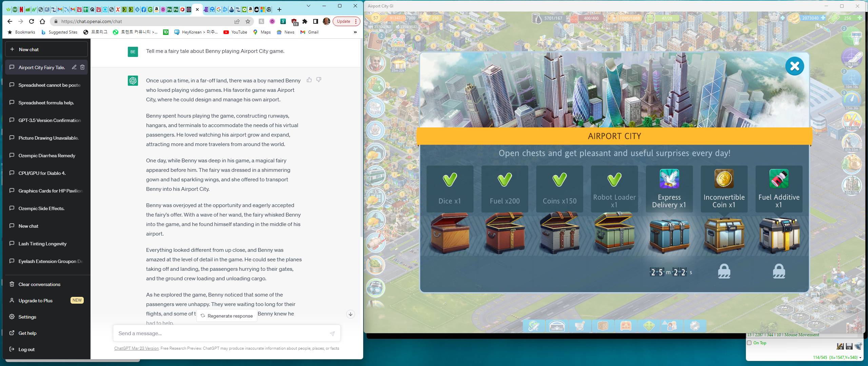Image resolution: width=868 pixels, height=366 pixels.
Task: Enable the On Top checkbox
Action: pos(749,343)
